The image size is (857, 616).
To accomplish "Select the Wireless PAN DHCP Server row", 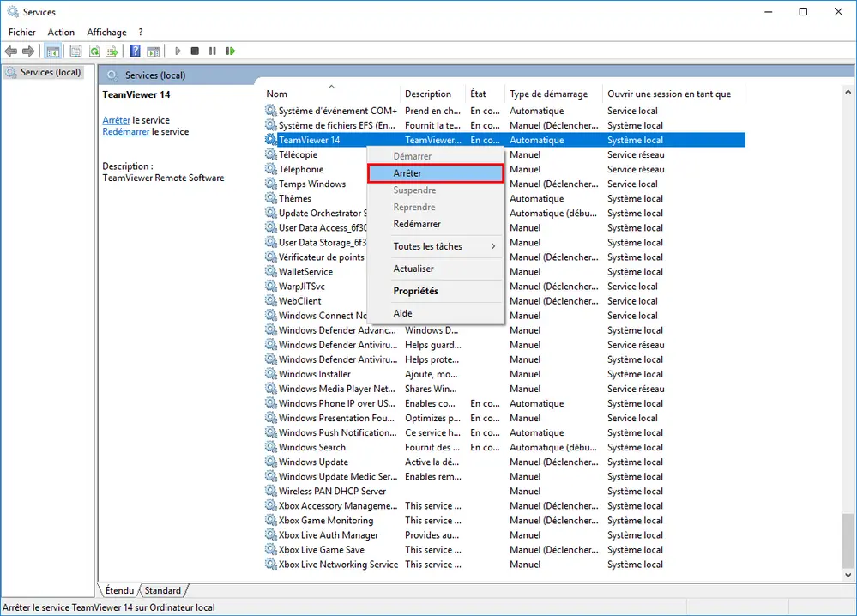I will (x=504, y=491).
